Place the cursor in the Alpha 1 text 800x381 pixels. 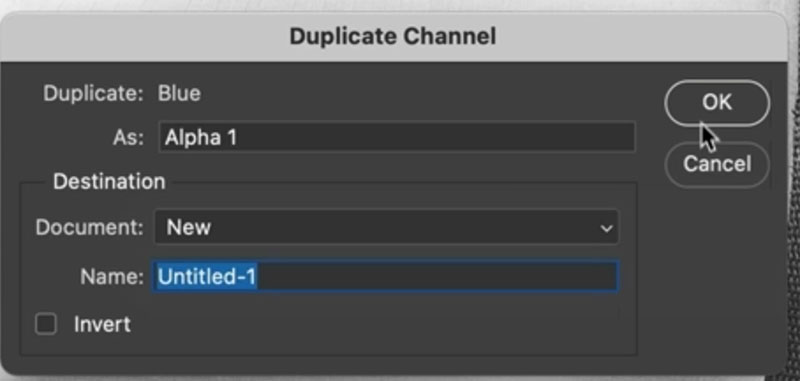click(x=201, y=137)
